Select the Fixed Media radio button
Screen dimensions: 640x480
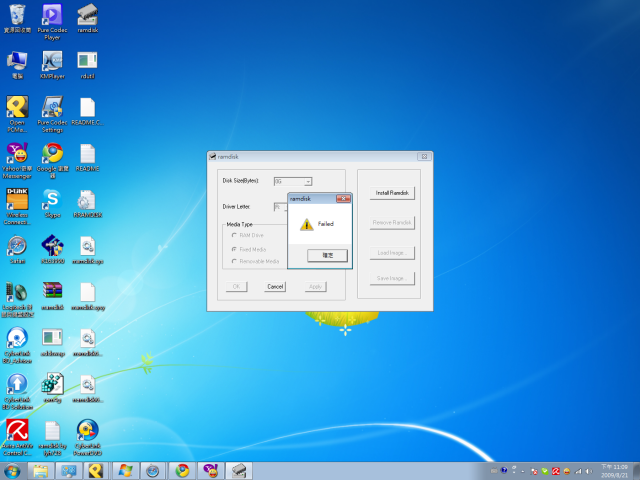234,249
